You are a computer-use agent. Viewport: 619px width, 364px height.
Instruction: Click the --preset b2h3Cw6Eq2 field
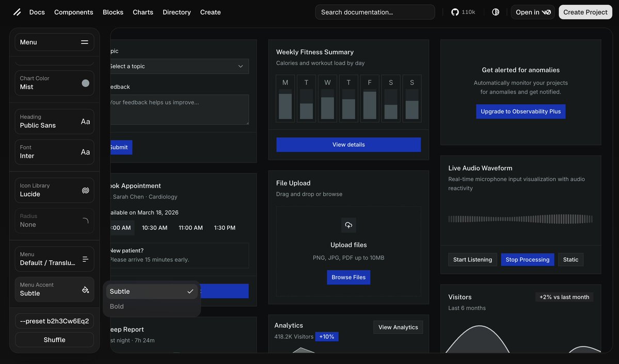coord(55,321)
